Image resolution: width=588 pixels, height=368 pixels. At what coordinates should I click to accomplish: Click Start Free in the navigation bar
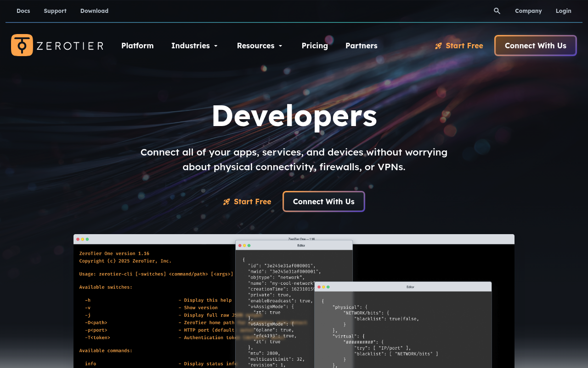pyautogui.click(x=459, y=46)
